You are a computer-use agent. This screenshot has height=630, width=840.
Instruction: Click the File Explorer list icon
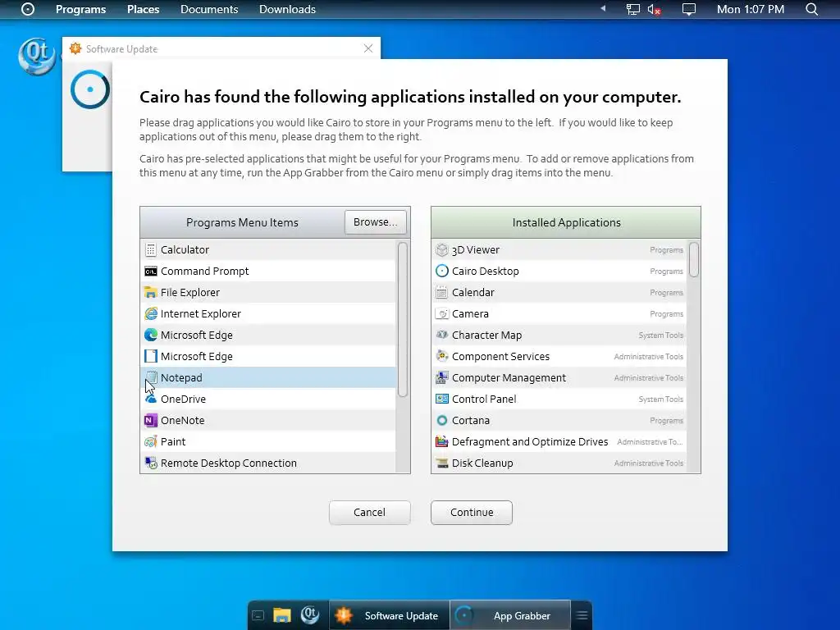[x=151, y=293]
